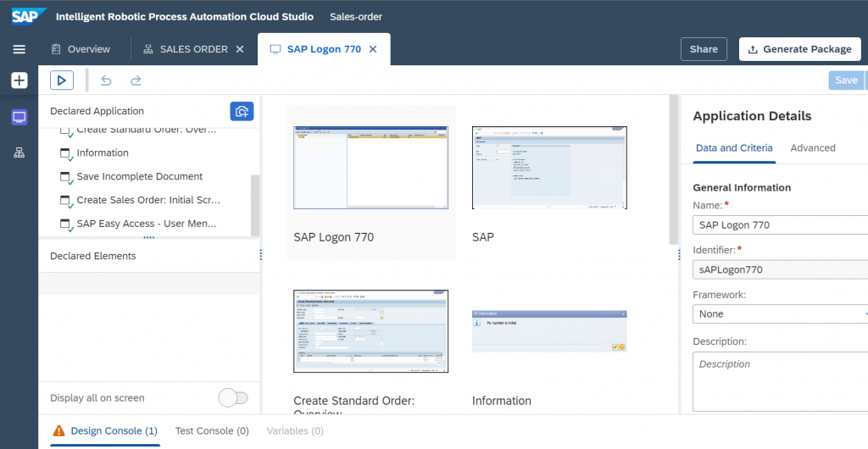Screen dimensions: 868x449
Task: Click the Information screen thumbnail
Action: coord(549,331)
